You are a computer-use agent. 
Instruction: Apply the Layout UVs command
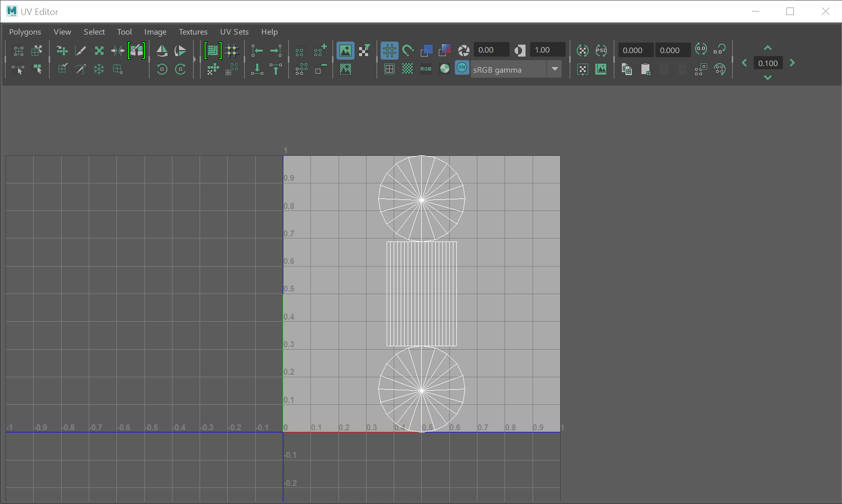click(x=213, y=50)
